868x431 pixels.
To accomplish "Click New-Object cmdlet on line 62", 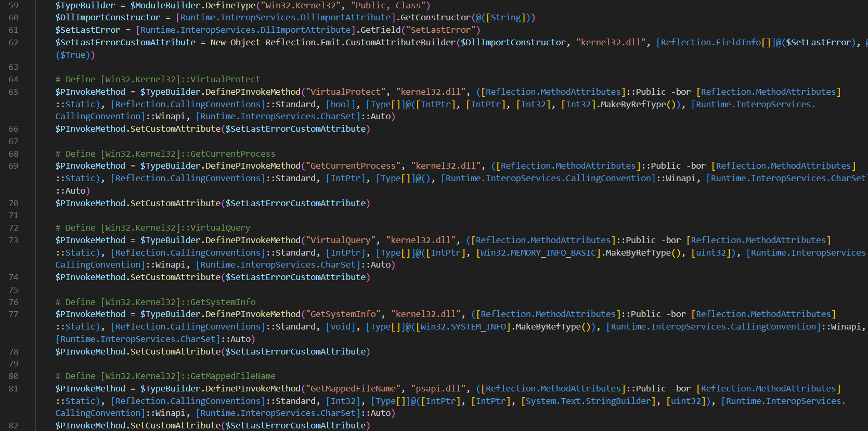I will coord(235,42).
